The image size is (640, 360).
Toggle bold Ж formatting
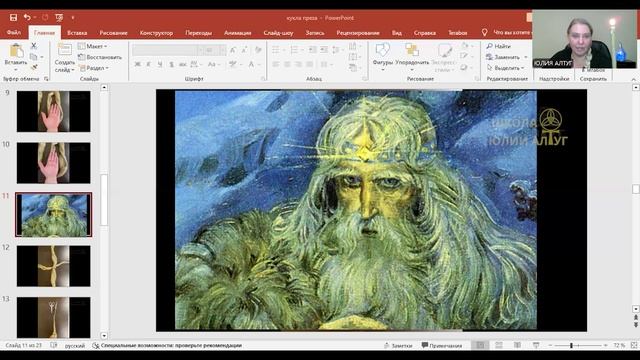click(138, 64)
